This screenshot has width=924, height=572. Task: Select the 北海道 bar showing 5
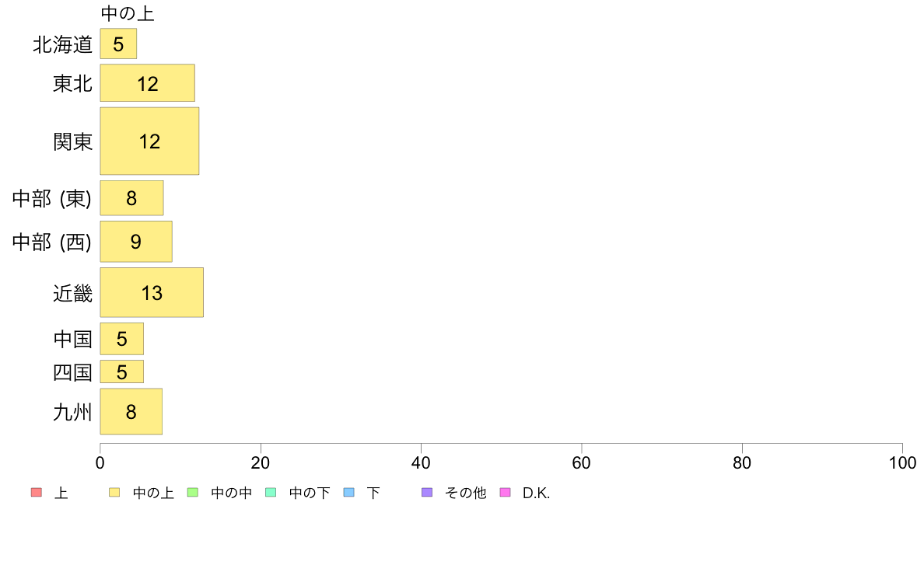coord(118,44)
